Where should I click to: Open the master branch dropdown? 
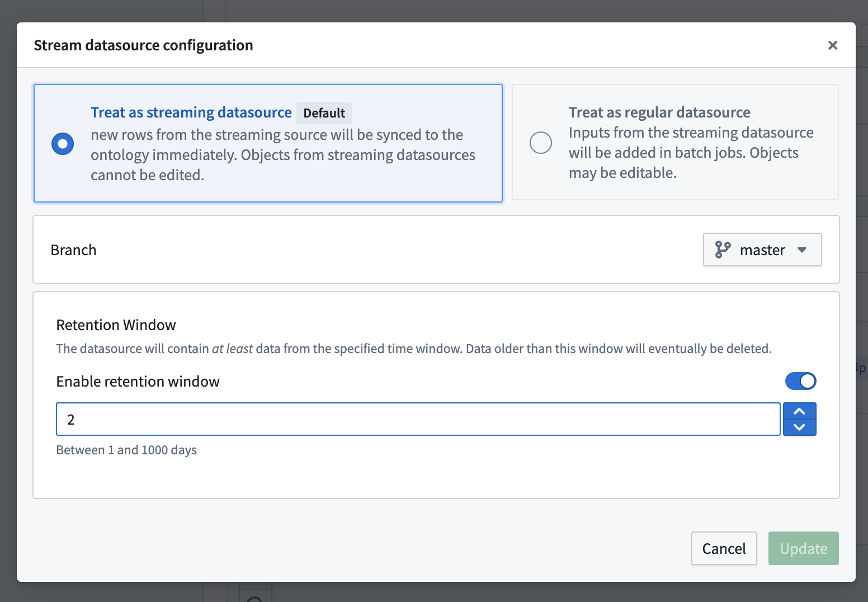(x=762, y=250)
